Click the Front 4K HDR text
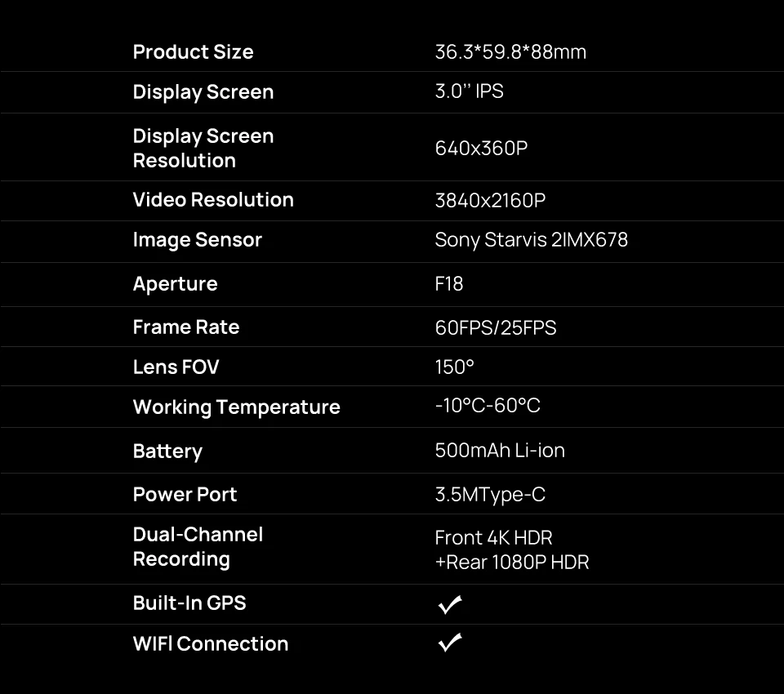 coord(493,538)
